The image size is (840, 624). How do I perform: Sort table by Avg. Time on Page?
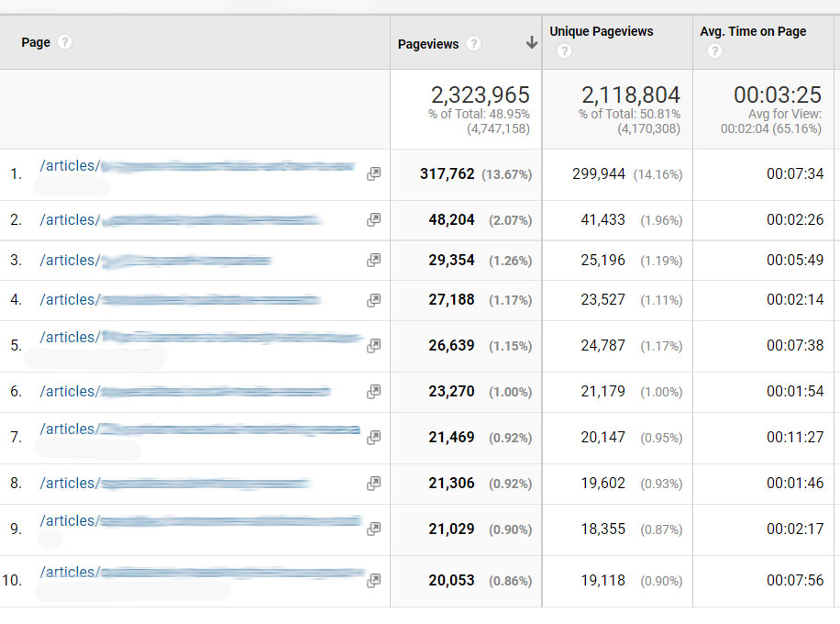click(753, 31)
